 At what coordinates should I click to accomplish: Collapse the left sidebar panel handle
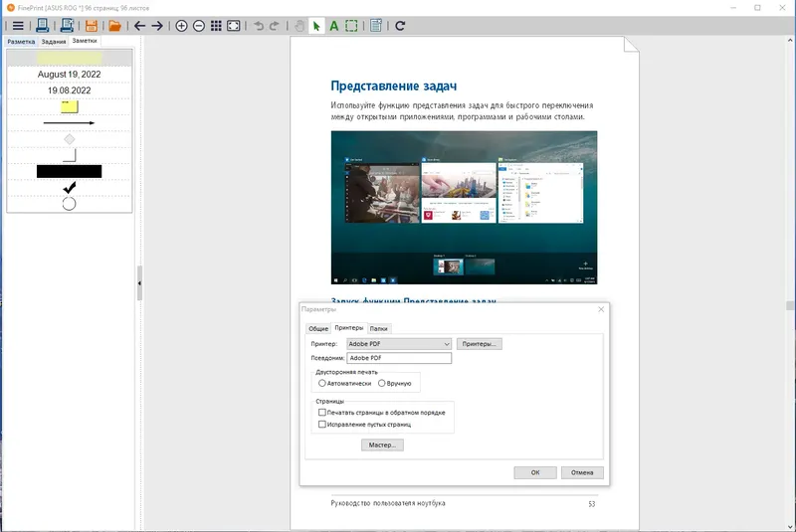139,283
